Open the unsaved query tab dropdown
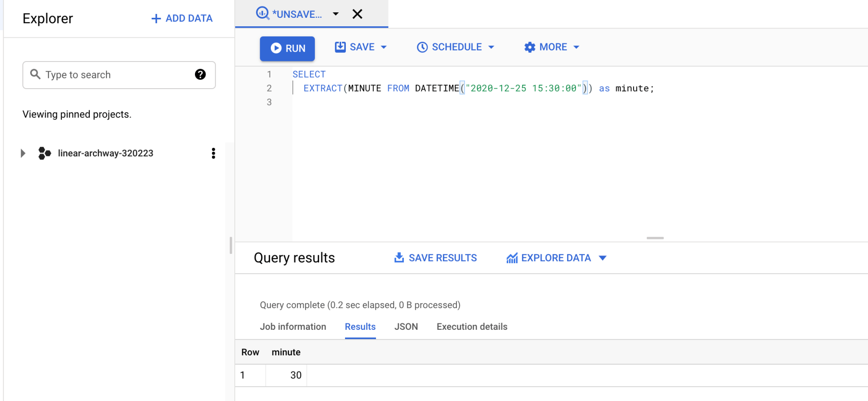868x401 pixels. point(336,14)
